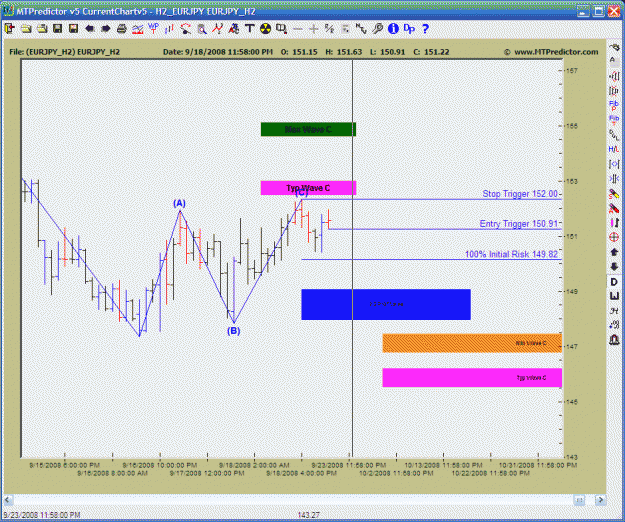The width and height of the screenshot is (625, 522).
Task: Click the scrollbar thumb button near right end
Action: (x=579, y=500)
